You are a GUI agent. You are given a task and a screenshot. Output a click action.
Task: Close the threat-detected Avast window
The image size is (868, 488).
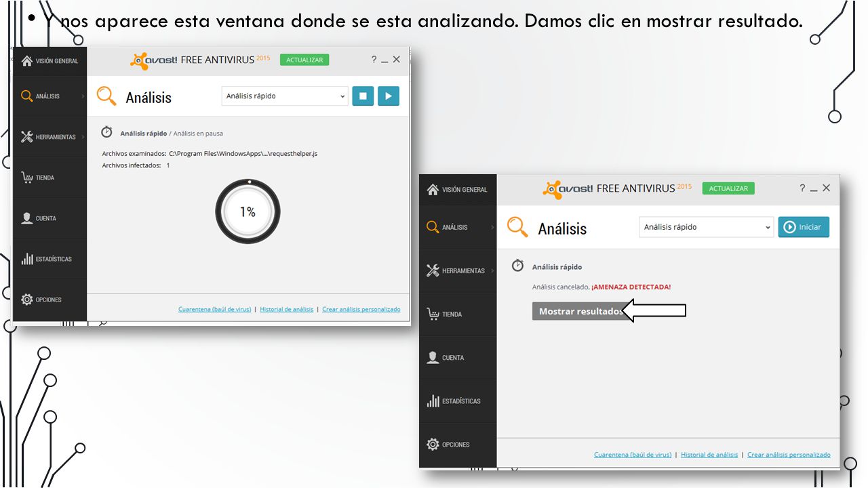click(826, 188)
